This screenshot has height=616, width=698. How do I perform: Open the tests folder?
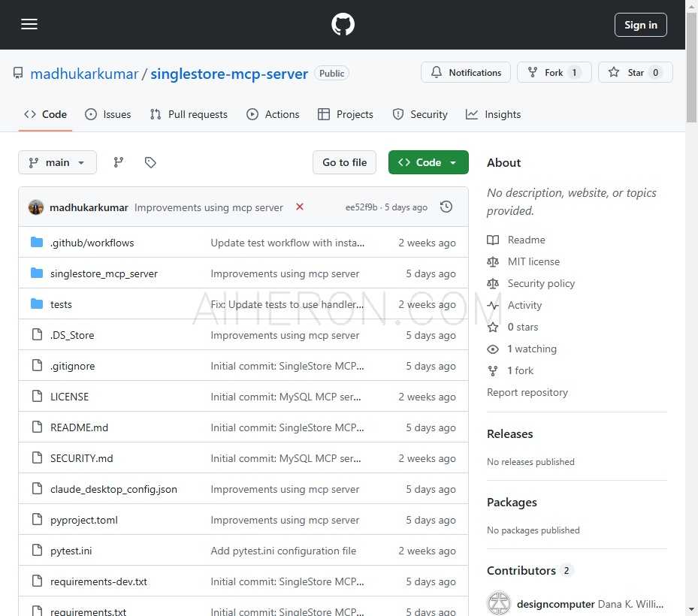click(x=61, y=304)
